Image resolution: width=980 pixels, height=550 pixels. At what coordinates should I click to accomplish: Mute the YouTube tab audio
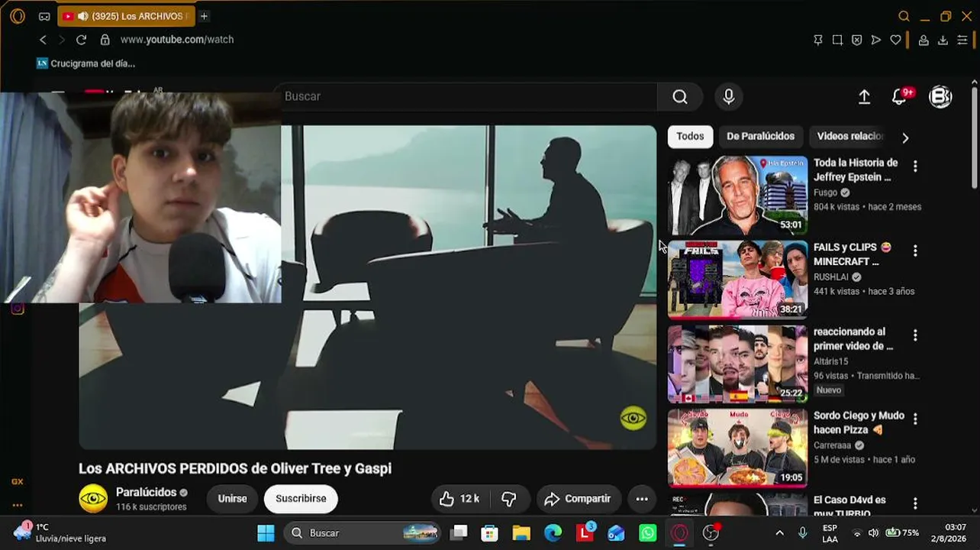[x=82, y=16]
